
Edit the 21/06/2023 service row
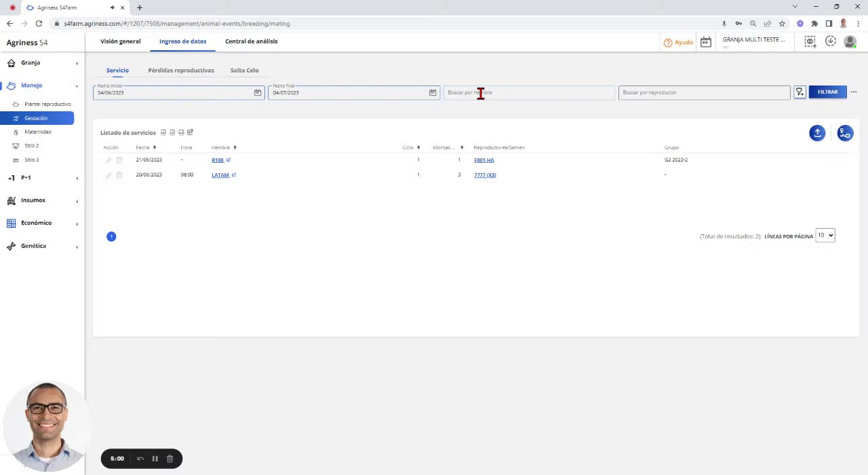click(108, 160)
